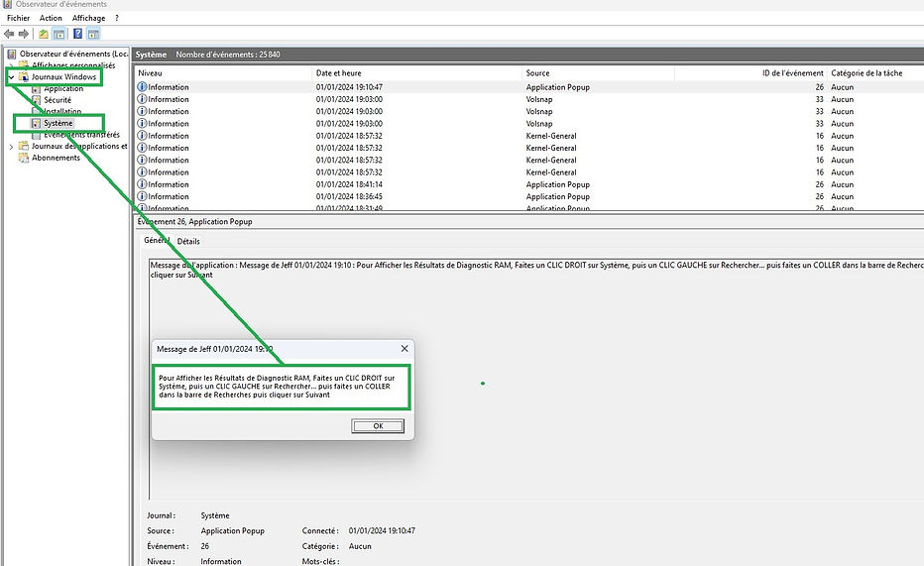924x566 pixels.
Task: Click date 01/01/2024 19:10:47 in event list
Action: (349, 86)
